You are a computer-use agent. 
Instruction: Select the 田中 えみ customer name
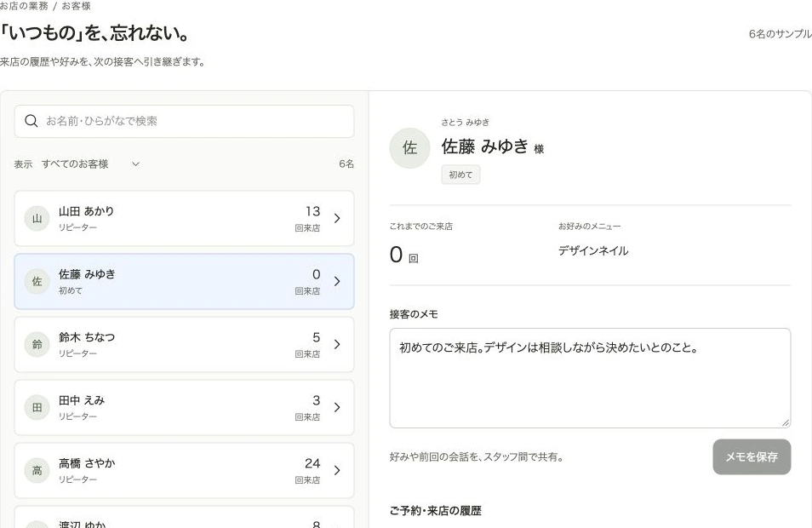82,400
